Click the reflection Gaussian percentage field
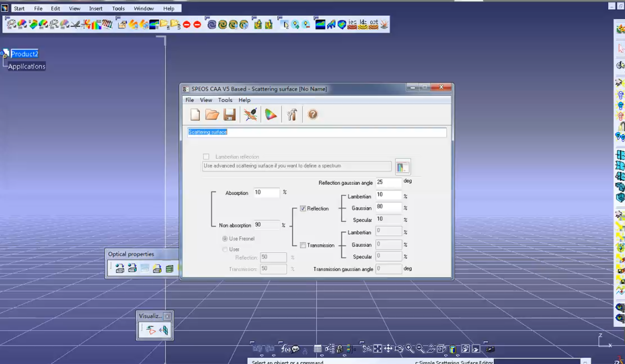The image size is (625, 364). 388,207
